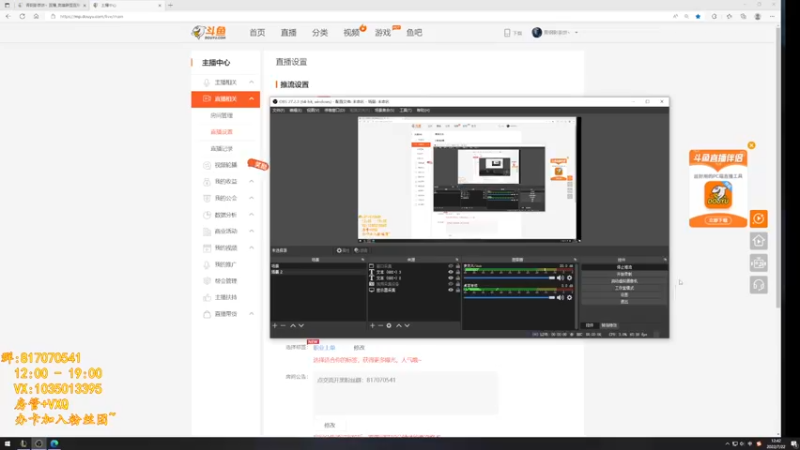Viewport: 800px width, 450px height.
Task: Move source down in sources list
Action: pyautogui.click(x=407, y=326)
